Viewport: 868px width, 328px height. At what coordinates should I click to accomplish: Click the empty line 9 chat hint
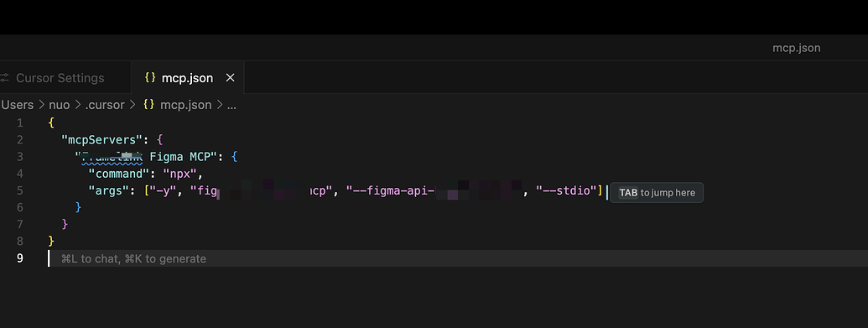click(133, 258)
